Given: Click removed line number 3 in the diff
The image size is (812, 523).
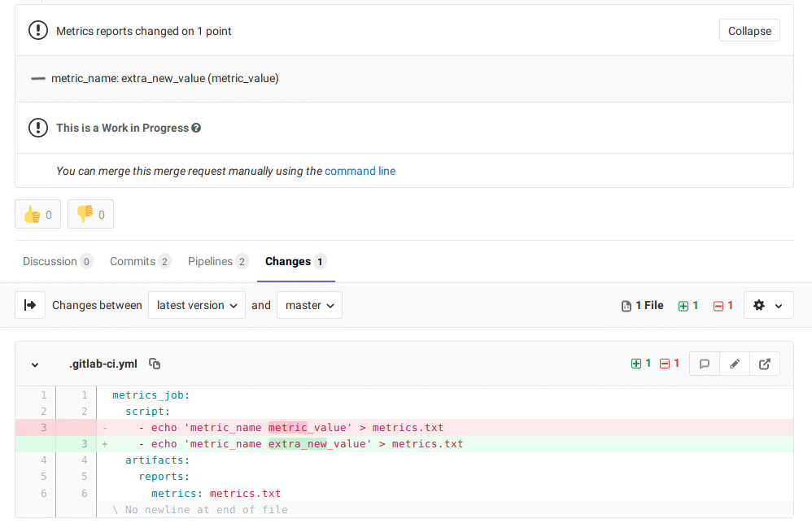Looking at the screenshot, I should click(x=45, y=427).
